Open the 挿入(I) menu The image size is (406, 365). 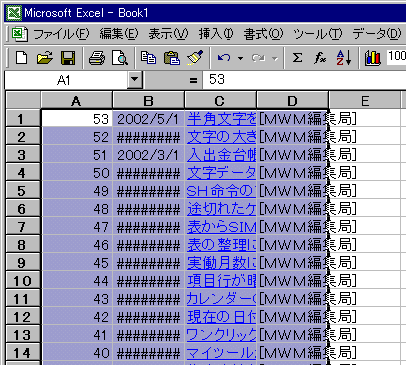[216, 34]
